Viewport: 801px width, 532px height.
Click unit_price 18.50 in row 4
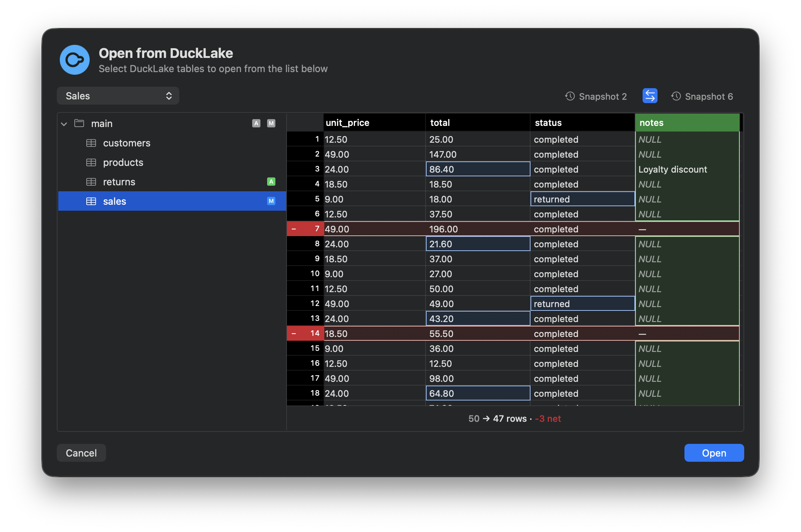374,184
